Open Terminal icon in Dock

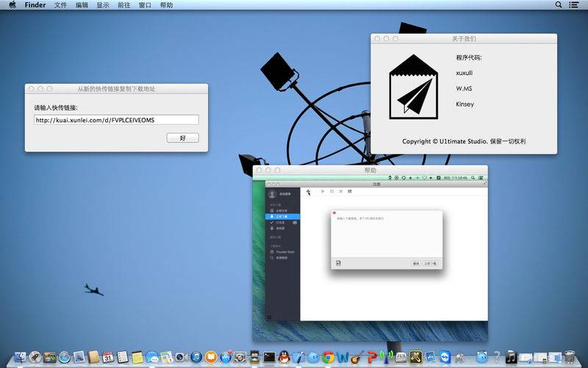269,357
